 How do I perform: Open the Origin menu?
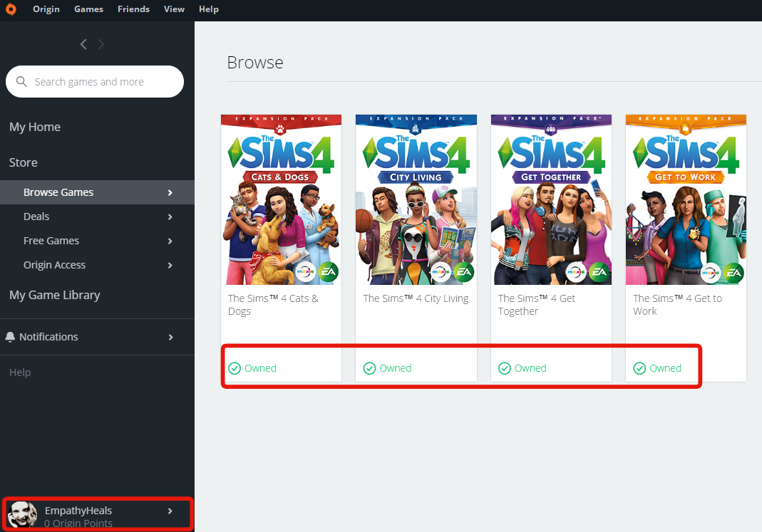46,9
